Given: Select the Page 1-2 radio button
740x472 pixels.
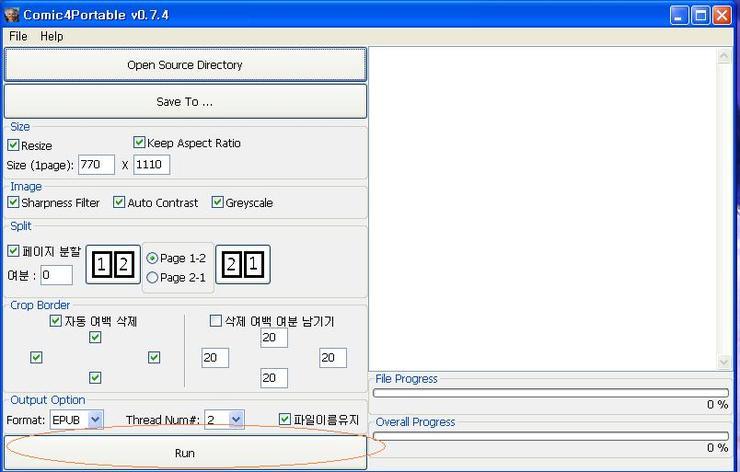Looking at the screenshot, I should (x=152, y=258).
